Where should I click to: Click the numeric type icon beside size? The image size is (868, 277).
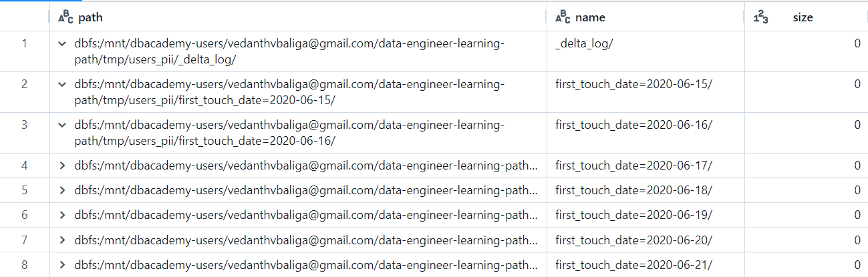click(x=760, y=17)
